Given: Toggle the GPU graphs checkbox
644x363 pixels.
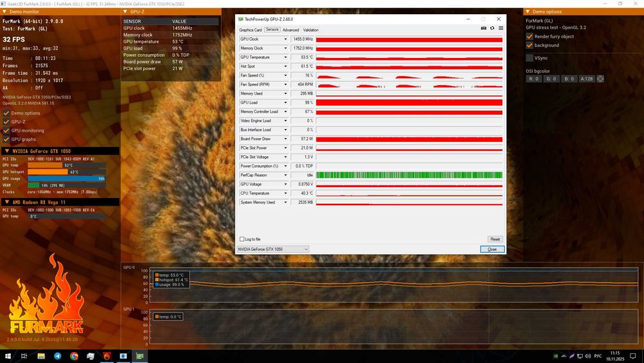Looking at the screenshot, I should 6,139.
